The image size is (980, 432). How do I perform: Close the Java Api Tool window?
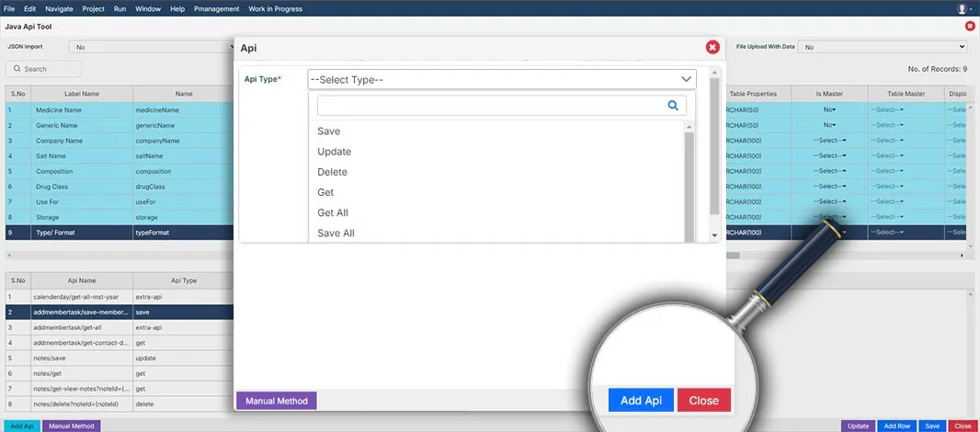coord(970,27)
